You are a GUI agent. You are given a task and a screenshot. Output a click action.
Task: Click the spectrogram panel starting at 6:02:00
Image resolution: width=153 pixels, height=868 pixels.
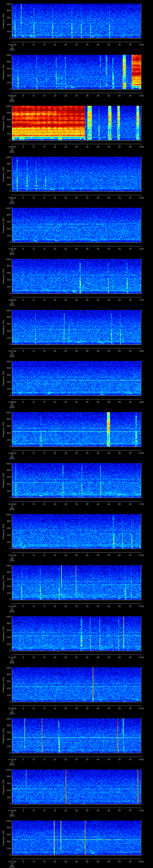(77, 72)
